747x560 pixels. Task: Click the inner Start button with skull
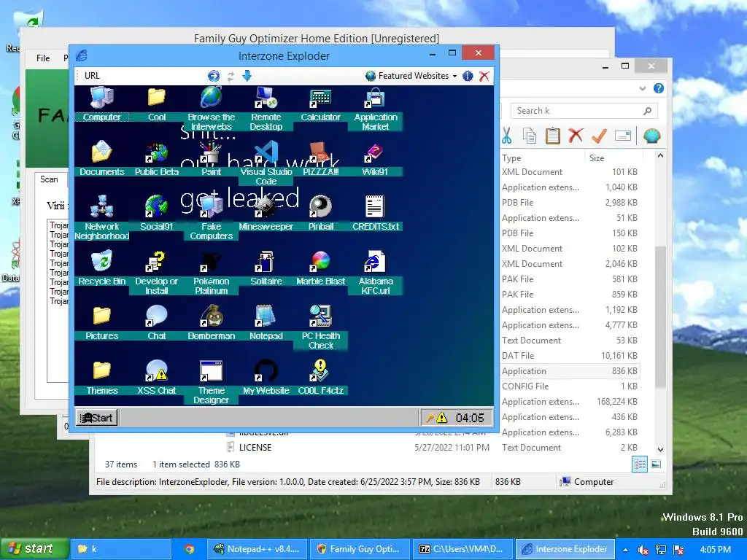click(x=97, y=418)
